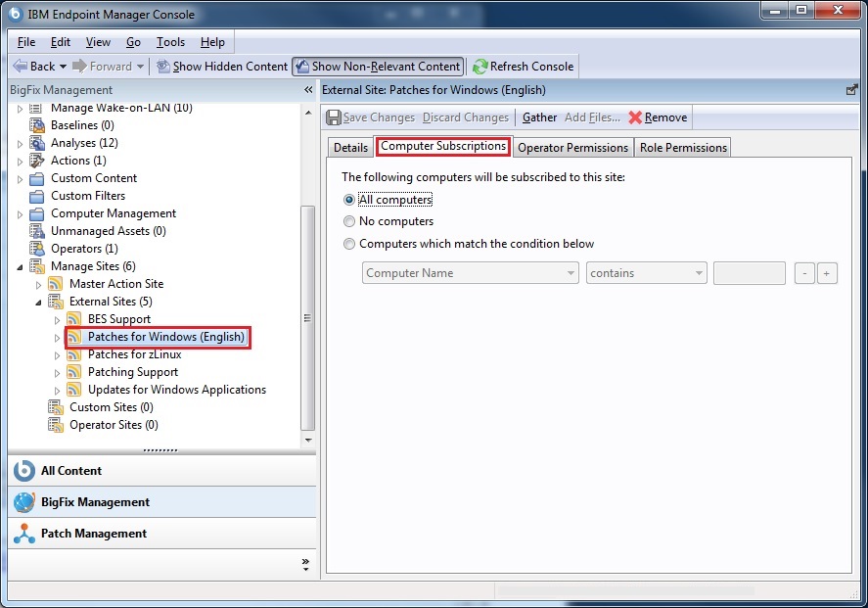Click the All Content domain icon
868x608 pixels.
pos(23,471)
